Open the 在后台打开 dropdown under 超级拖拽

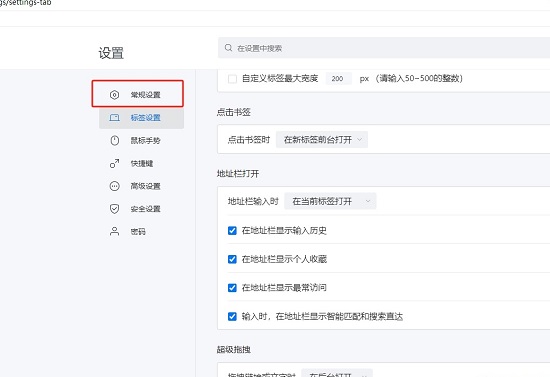point(337,374)
